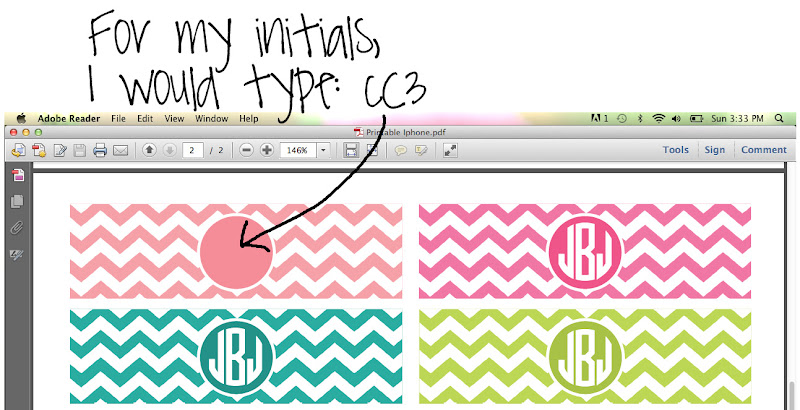
Task: Open the Edit menu
Action: tap(145, 118)
